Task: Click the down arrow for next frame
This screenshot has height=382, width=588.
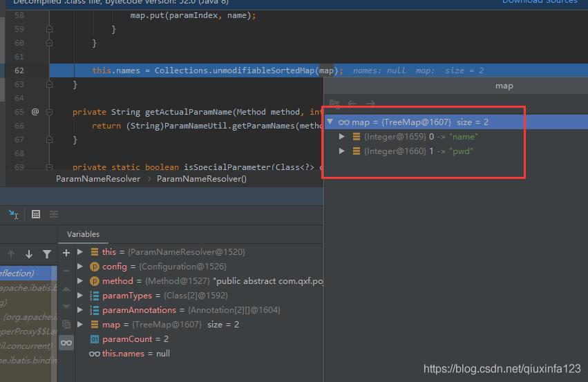Action: pyautogui.click(x=28, y=254)
